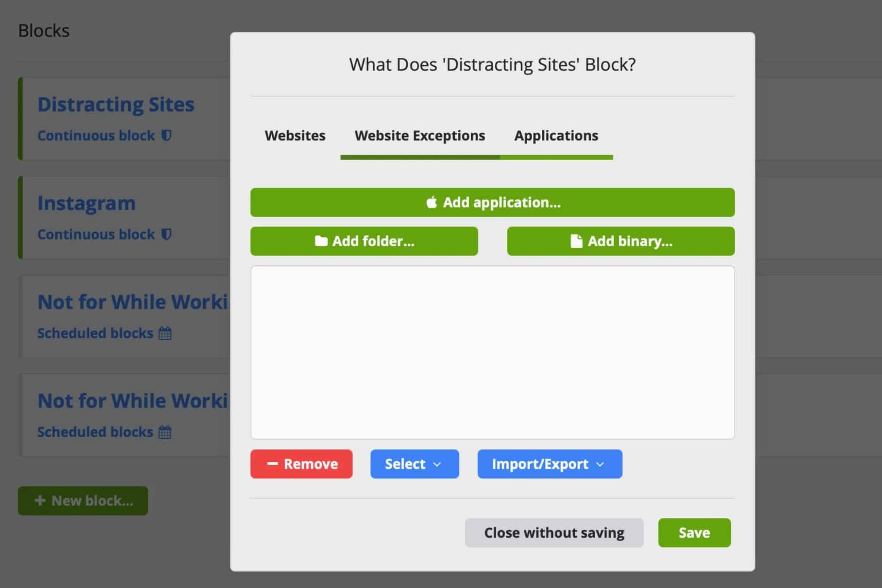
Task: Click the plus icon on New block button
Action: pyautogui.click(x=39, y=500)
